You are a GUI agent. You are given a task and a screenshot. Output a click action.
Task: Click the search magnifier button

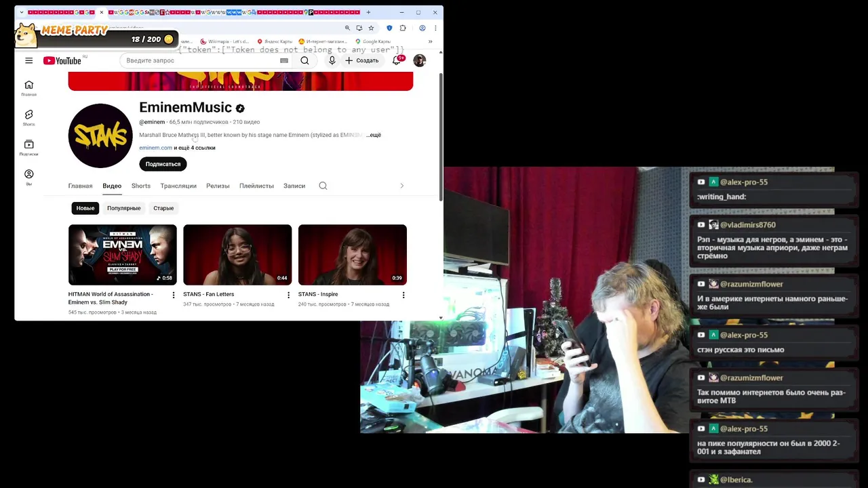(304, 60)
